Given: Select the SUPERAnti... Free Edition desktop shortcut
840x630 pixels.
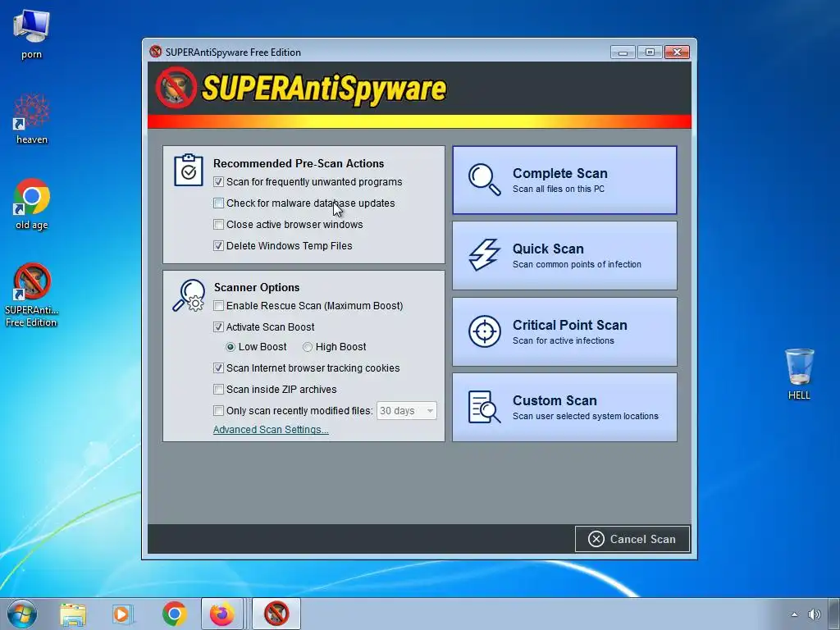Looking at the screenshot, I should point(32,295).
